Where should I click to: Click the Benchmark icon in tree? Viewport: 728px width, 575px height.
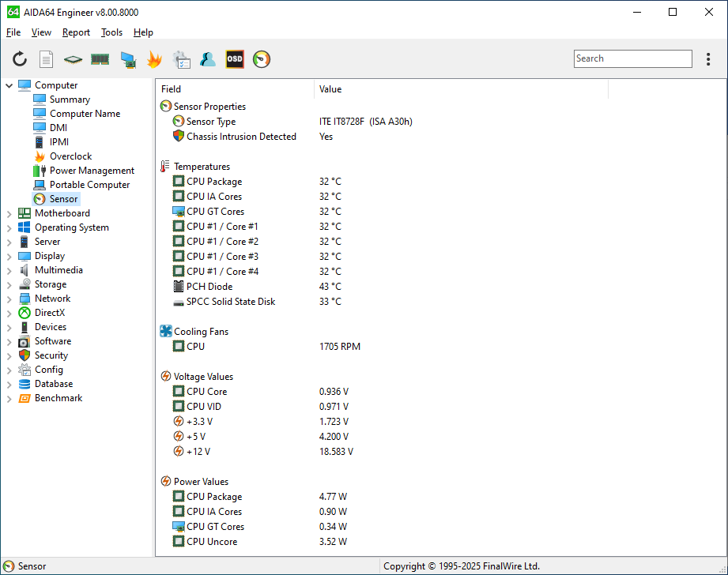coord(25,399)
